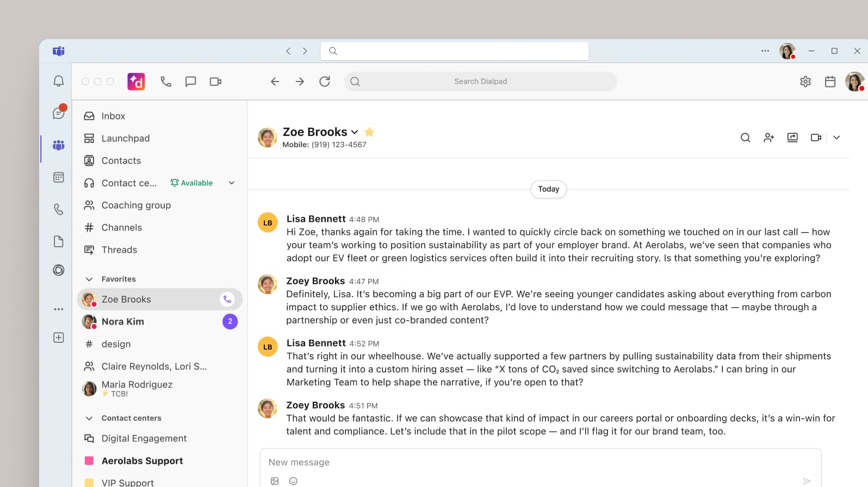The image size is (868, 487).
Task: Go to Launchpad
Action: click(125, 138)
